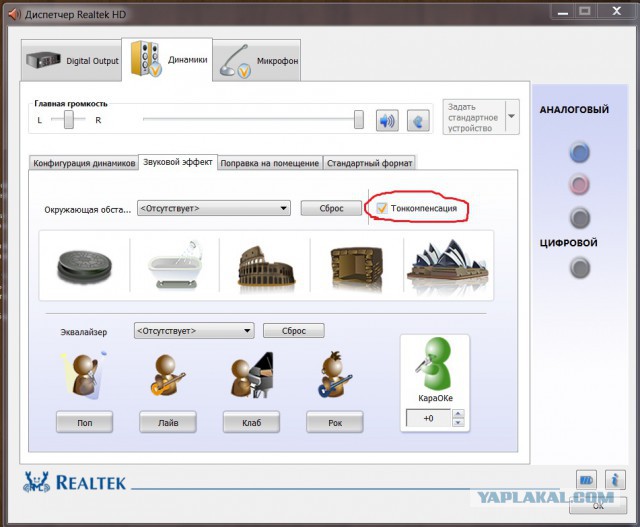640x527 pixels.
Task: Switch to the Digital Output tab
Action: [71, 60]
